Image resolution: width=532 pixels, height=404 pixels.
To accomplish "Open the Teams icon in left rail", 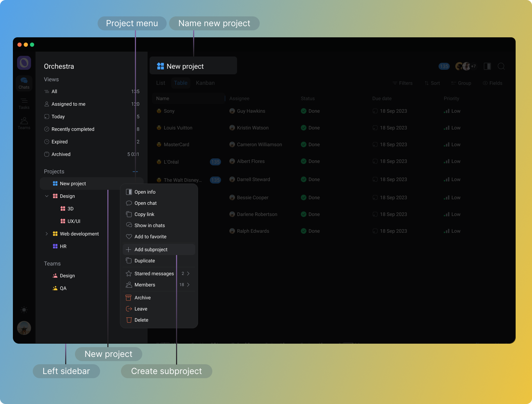I will coord(24,124).
